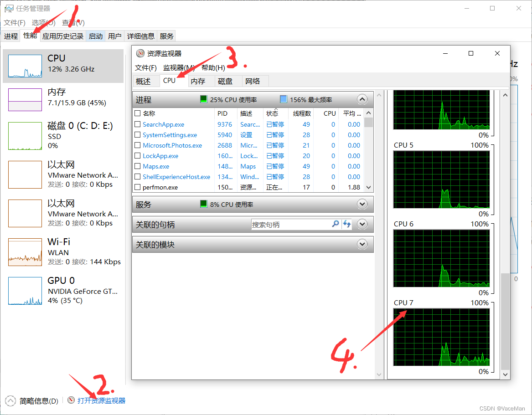Check the perfmon.exe process checkbox

137,187
